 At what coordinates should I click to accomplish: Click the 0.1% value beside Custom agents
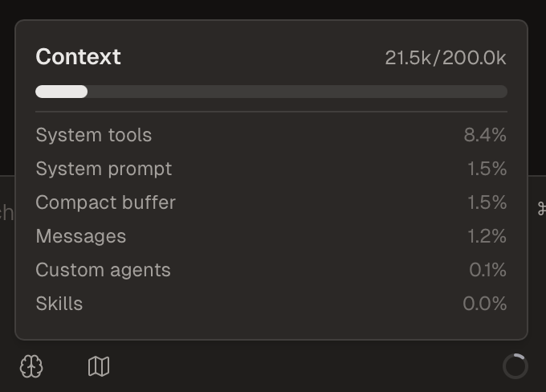tap(487, 270)
